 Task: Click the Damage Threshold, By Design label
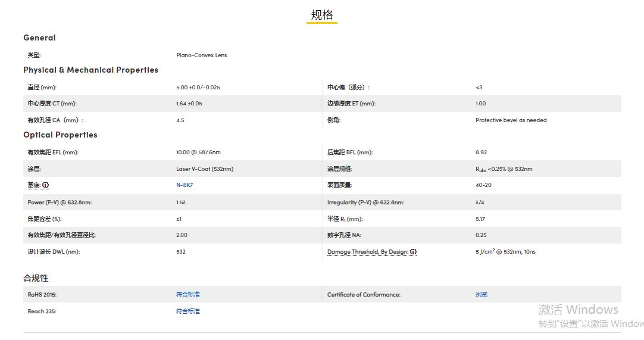coord(367,252)
